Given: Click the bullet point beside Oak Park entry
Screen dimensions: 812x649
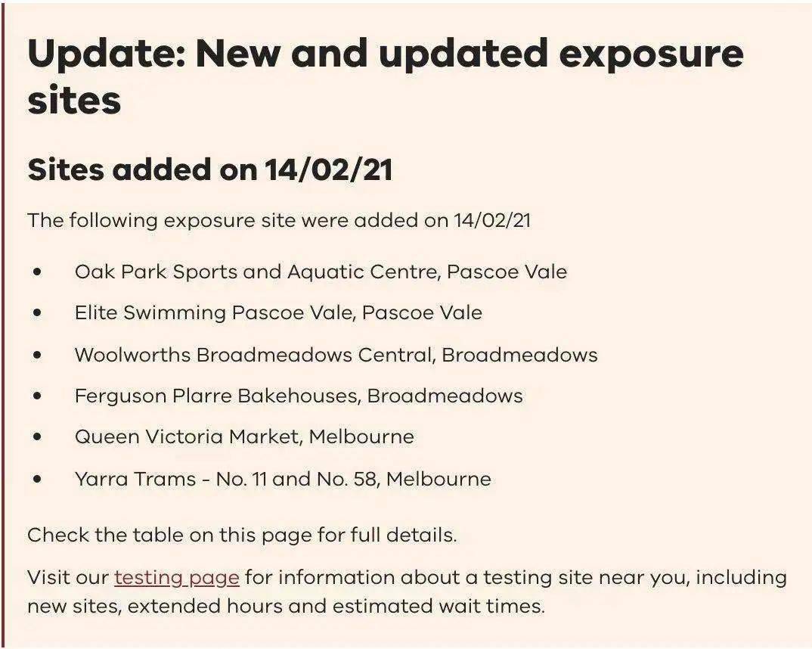Looking at the screenshot, I should click(37, 272).
